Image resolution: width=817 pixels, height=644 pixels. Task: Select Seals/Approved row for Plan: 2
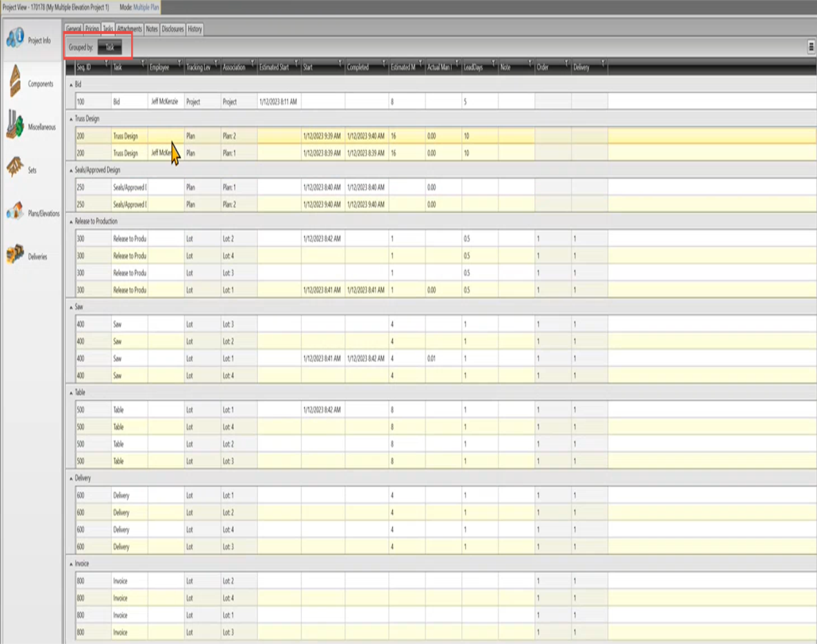pyautogui.click(x=445, y=204)
